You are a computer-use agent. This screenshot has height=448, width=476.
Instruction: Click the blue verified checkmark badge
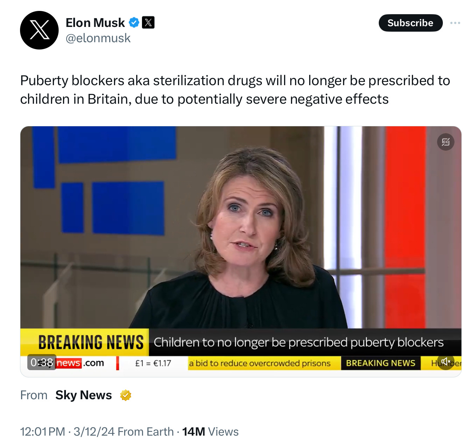coord(134,23)
